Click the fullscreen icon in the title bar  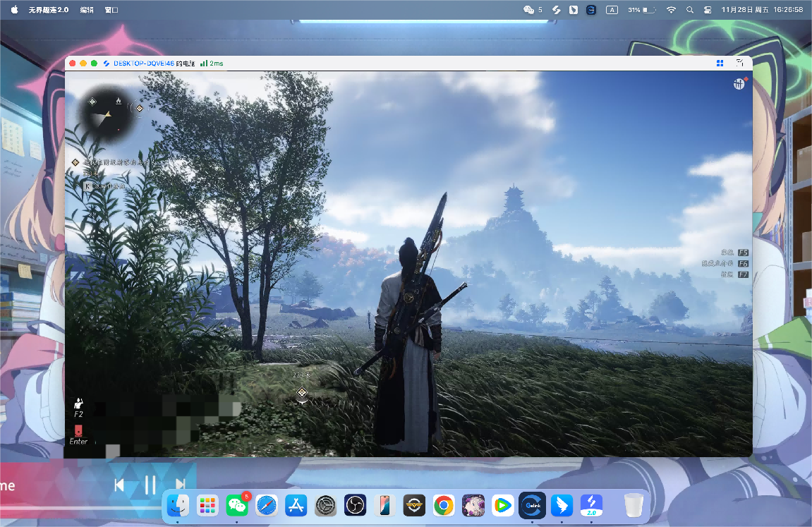pyautogui.click(x=740, y=63)
